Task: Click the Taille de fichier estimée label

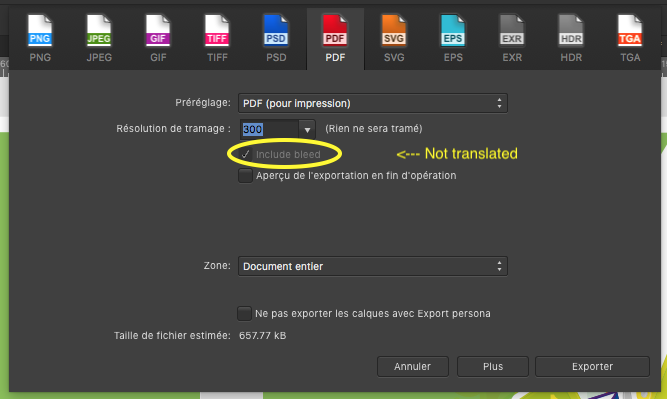Action: (172, 336)
